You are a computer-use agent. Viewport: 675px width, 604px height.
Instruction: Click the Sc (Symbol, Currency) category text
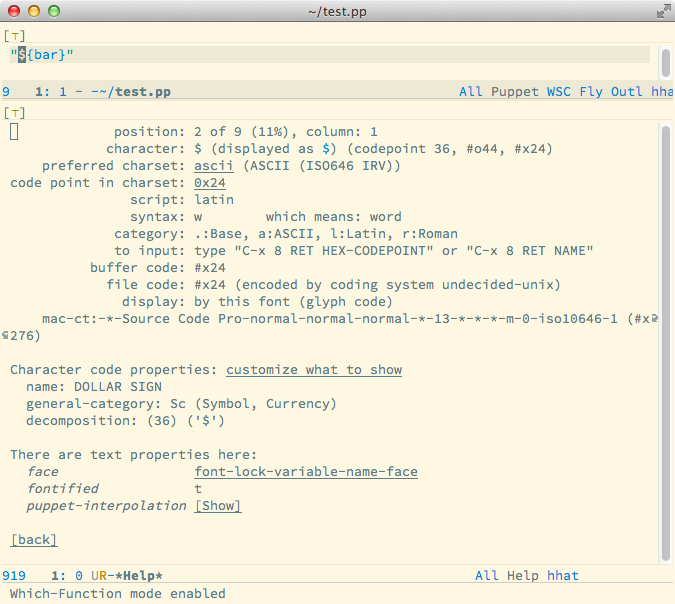point(253,404)
